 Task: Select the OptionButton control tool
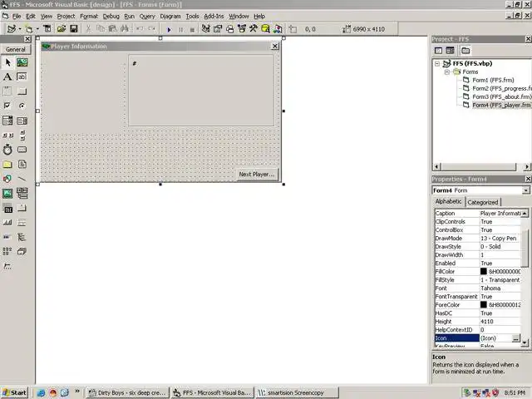(22, 106)
